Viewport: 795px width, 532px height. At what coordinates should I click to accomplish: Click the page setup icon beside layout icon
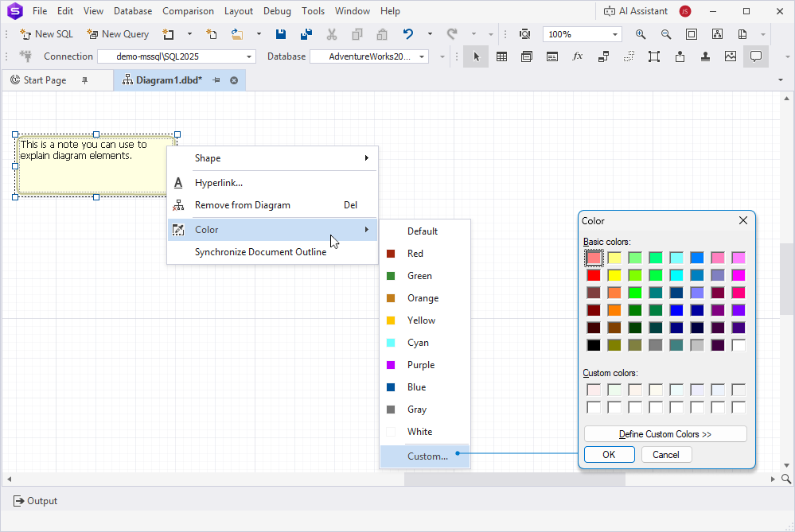click(x=742, y=34)
